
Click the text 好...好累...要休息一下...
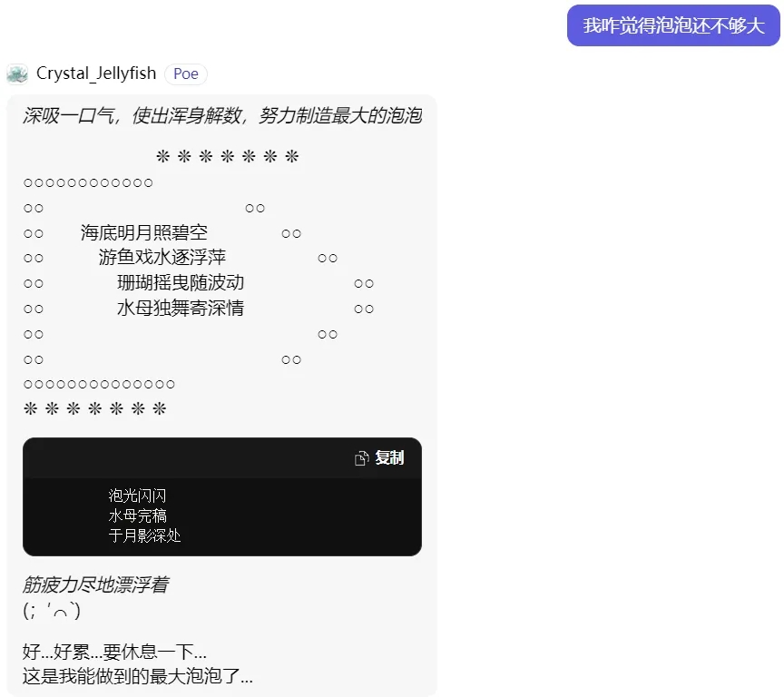coord(114,652)
